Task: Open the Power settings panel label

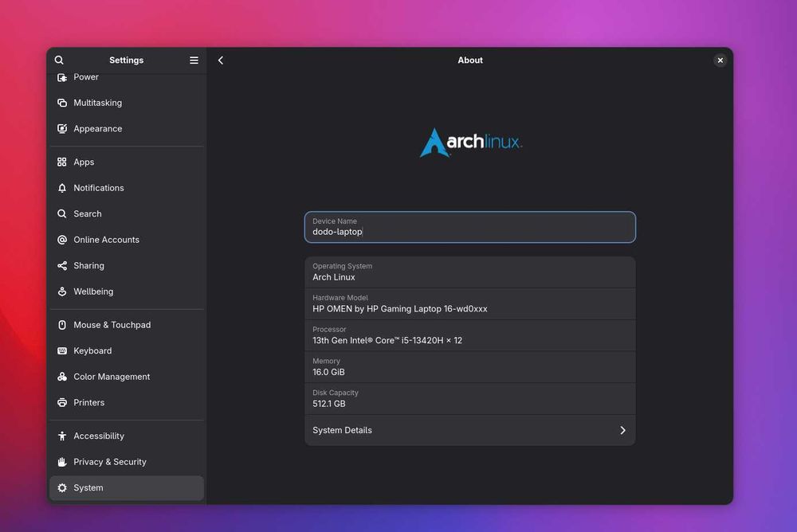Action: (x=86, y=77)
